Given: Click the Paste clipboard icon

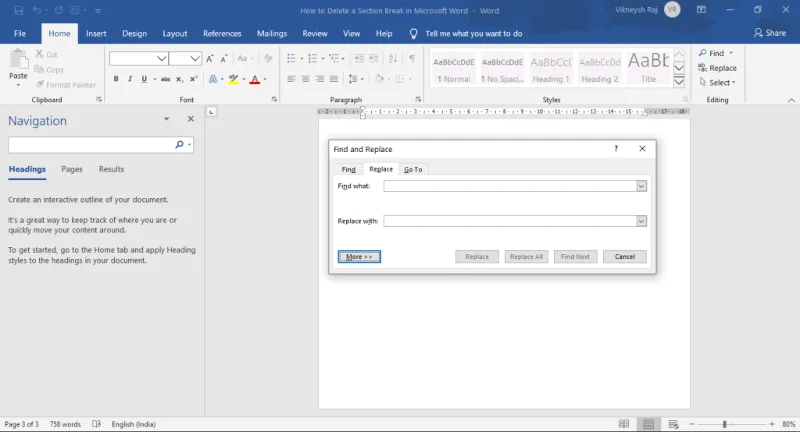Looking at the screenshot, I should coord(18,60).
